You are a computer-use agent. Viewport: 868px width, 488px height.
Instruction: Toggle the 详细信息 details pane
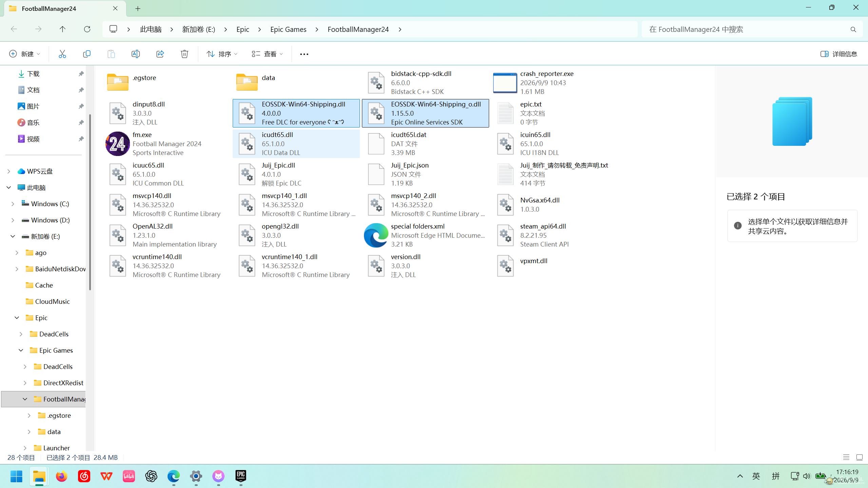[x=838, y=54]
